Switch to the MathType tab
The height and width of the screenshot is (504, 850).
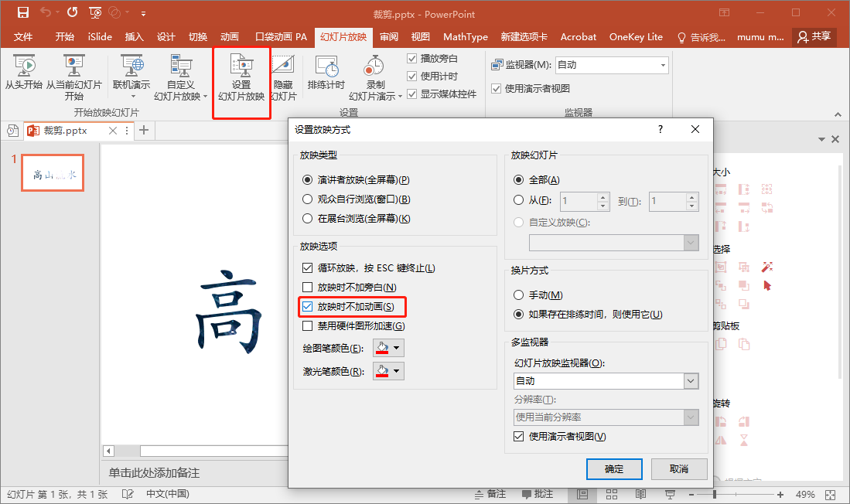tap(465, 37)
